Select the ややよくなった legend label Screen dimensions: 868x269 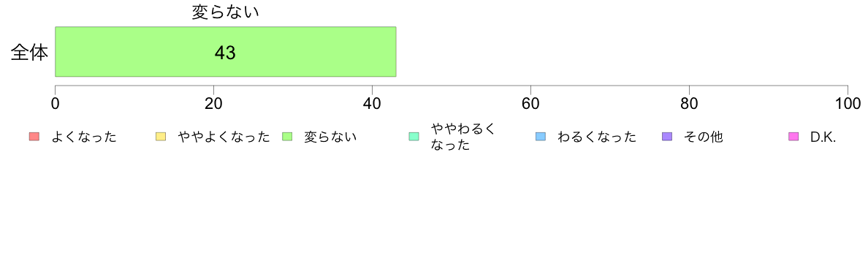click(224, 137)
